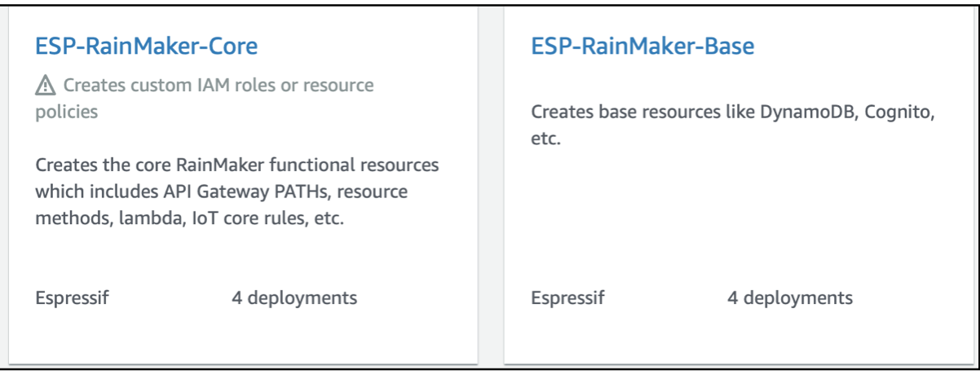Select the ESP-RainMaker-Core card
Image resolution: width=980 pixels, height=375 pixels.
[x=242, y=183]
